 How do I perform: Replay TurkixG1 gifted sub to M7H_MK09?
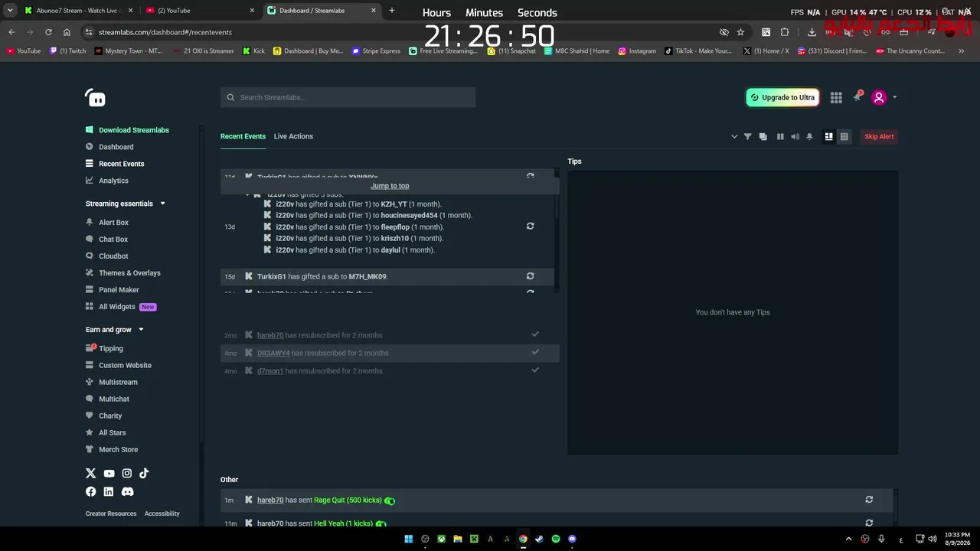[530, 275]
